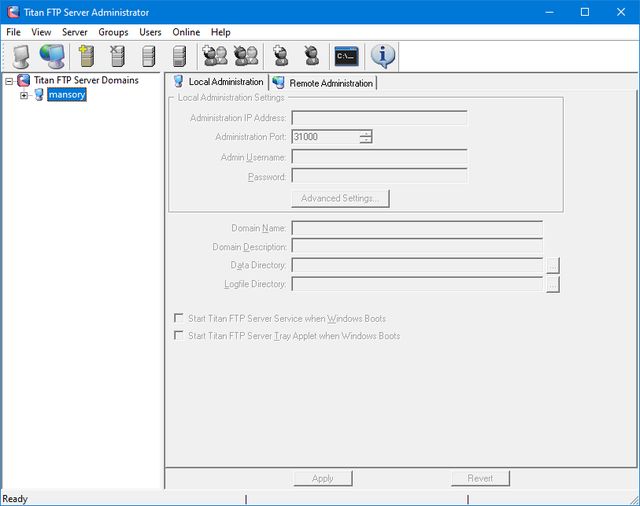
Task: Click the Apply button
Action: pos(322,478)
